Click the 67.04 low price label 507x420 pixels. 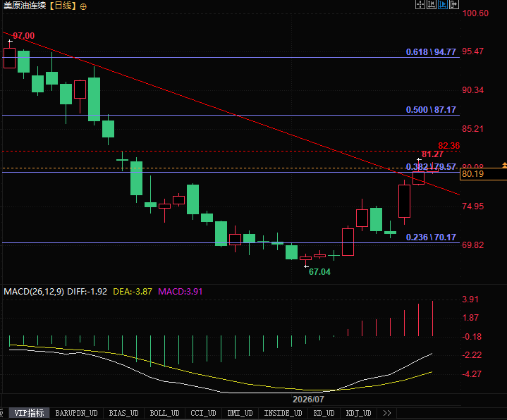pyautogui.click(x=319, y=272)
